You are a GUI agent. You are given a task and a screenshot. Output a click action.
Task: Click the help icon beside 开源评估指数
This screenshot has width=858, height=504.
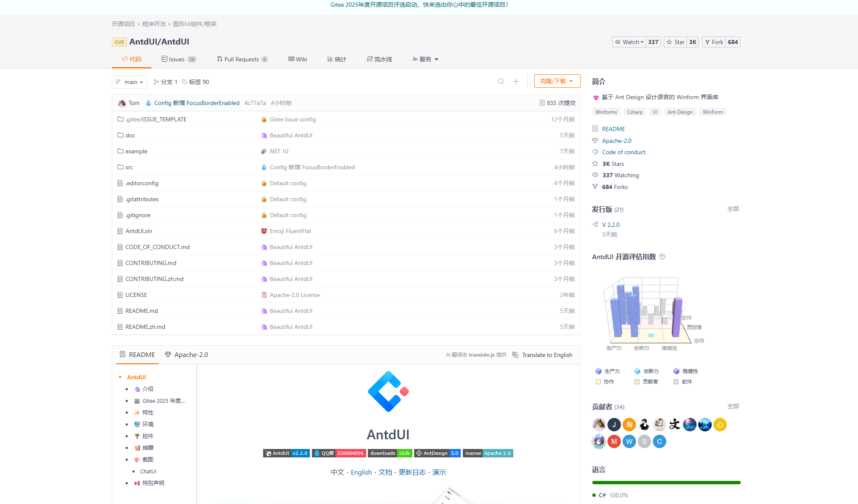pos(662,257)
